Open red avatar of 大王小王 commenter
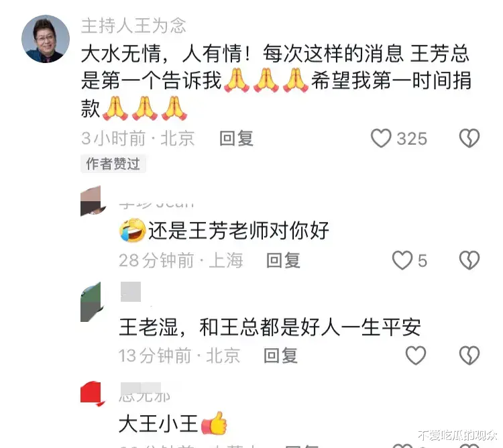This screenshot has height=448, width=503. click(x=91, y=393)
